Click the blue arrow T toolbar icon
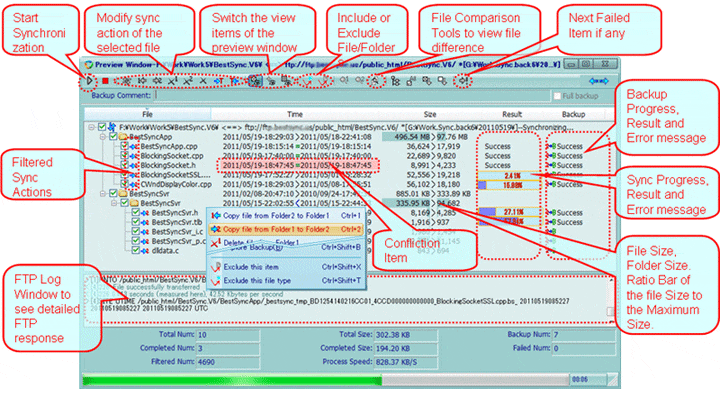This screenshot has width=720, height=395. click(x=219, y=81)
